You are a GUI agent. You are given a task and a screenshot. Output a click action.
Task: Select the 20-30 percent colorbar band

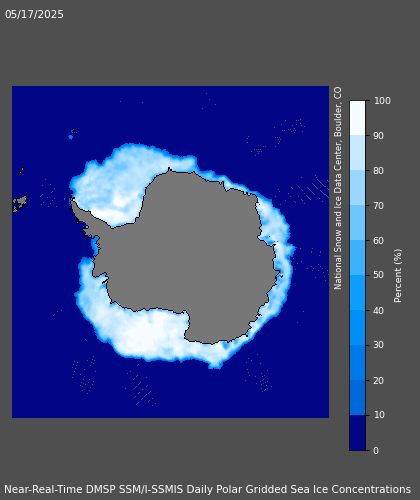[x=357, y=363]
